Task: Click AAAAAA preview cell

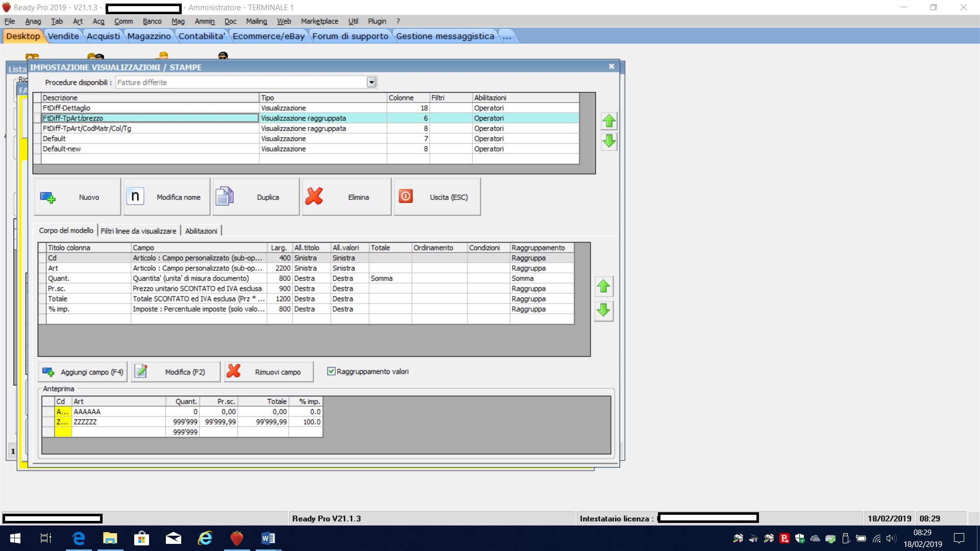Action: pos(118,412)
